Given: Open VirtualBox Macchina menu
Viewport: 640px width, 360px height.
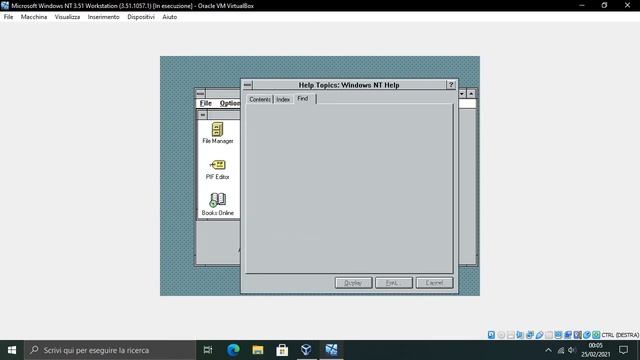Looking at the screenshot, I should pos(34,17).
